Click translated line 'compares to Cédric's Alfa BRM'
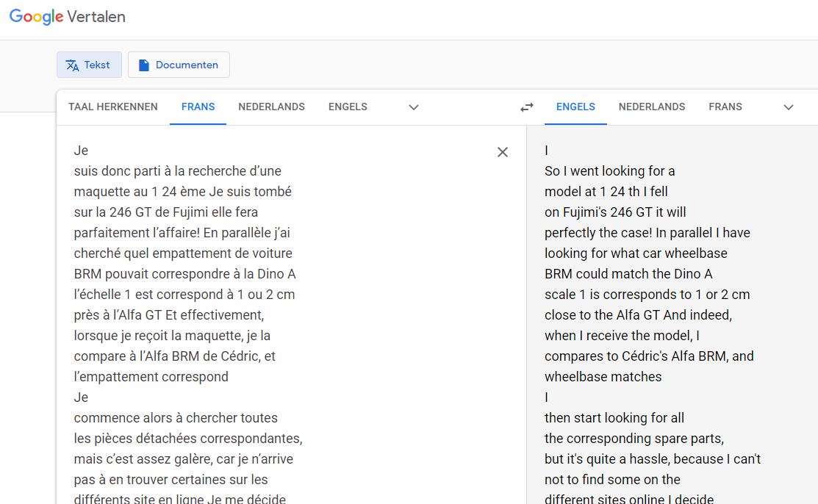818x504 pixels. 649,356
